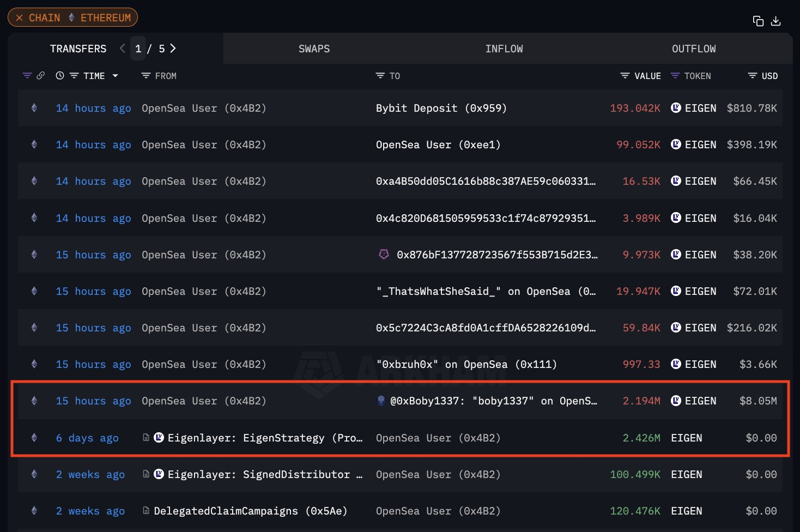Open recipient OpenSea User on 100.499K row
Image resolution: width=800 pixels, height=532 pixels.
tap(438, 474)
